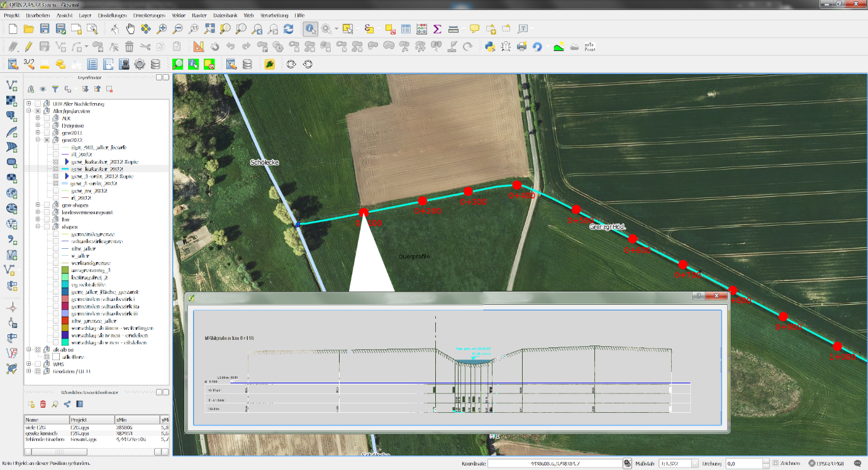
Task: Select the Zoom Out magnifier tool
Action: point(178,29)
